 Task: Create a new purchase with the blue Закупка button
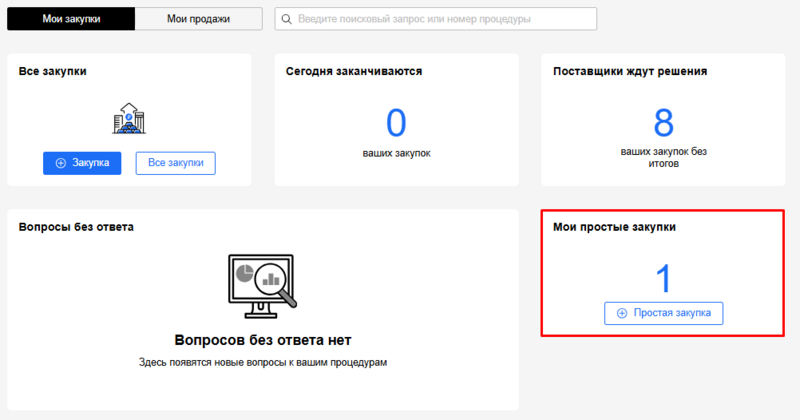tap(82, 163)
